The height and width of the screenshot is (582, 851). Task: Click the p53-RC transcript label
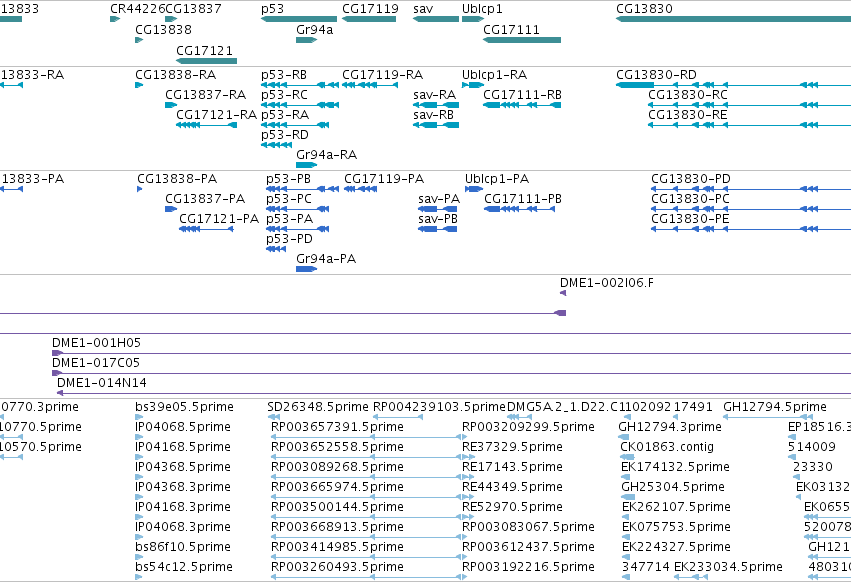click(x=284, y=95)
